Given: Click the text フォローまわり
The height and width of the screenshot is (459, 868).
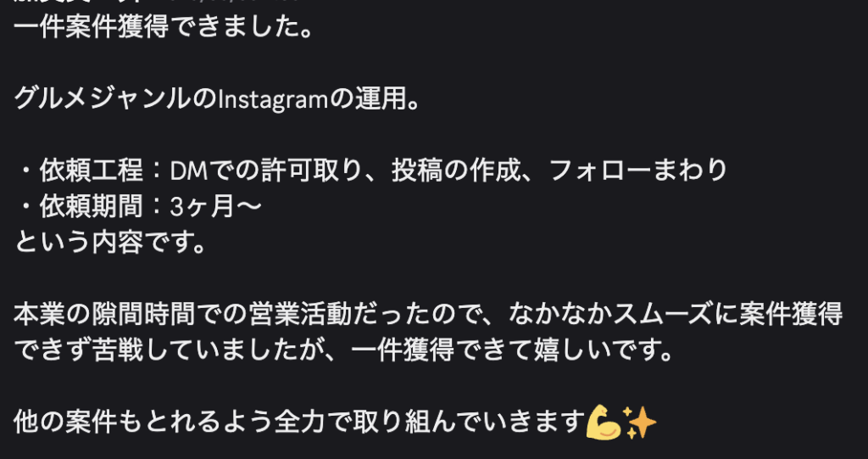Looking at the screenshot, I should coord(638,171).
